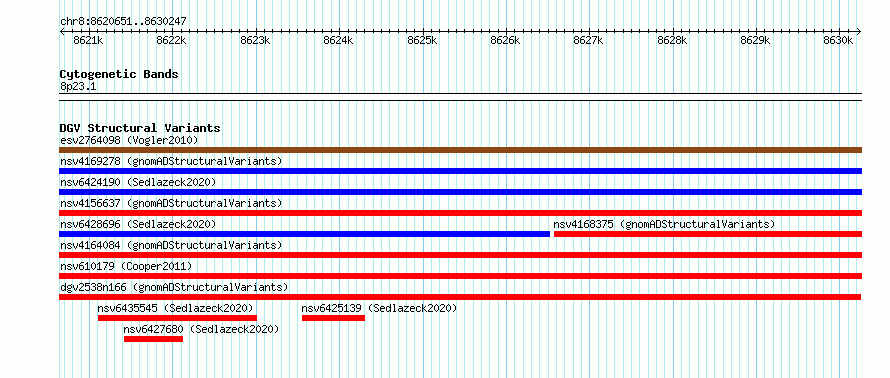Click the blue nsv6428696 variant bar
The width and height of the screenshot is (890, 378).
305,234
